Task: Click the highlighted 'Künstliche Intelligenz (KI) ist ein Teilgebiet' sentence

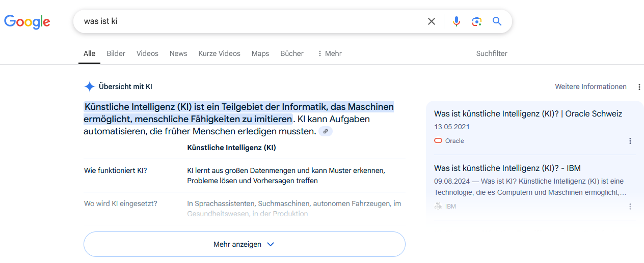Action: pyautogui.click(x=239, y=113)
